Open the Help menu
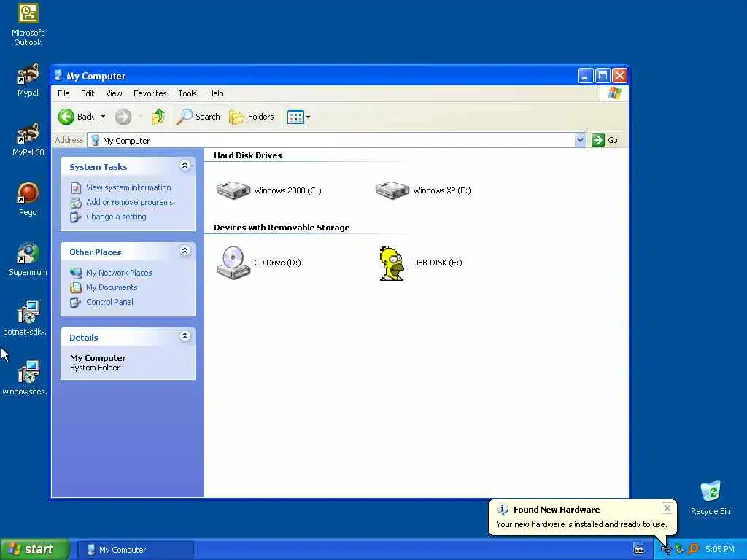747x560 pixels. pyautogui.click(x=215, y=93)
